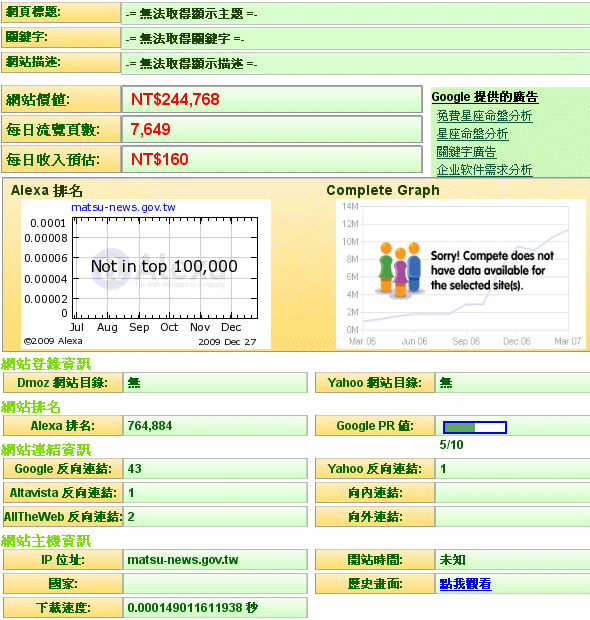590x620 pixels.
Task: Click the matsu-news.gov.tw link above Alexa chart
Action: [123, 207]
